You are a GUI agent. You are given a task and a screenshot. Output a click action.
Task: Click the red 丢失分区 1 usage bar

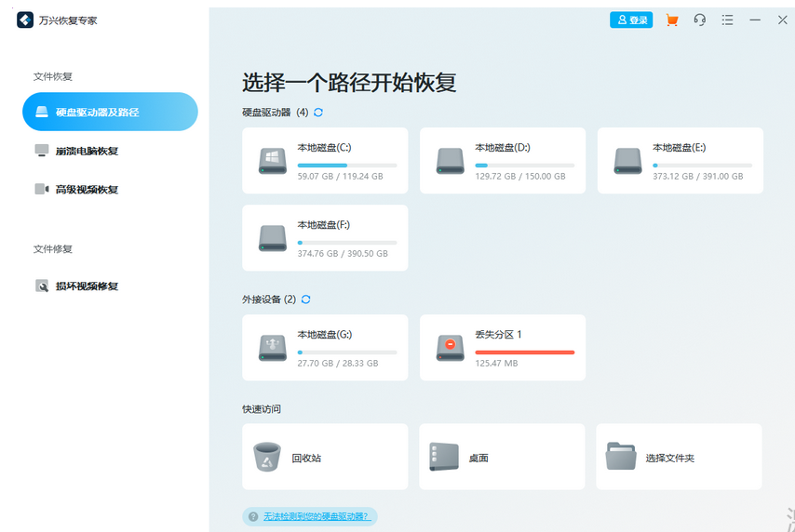pyautogui.click(x=525, y=352)
